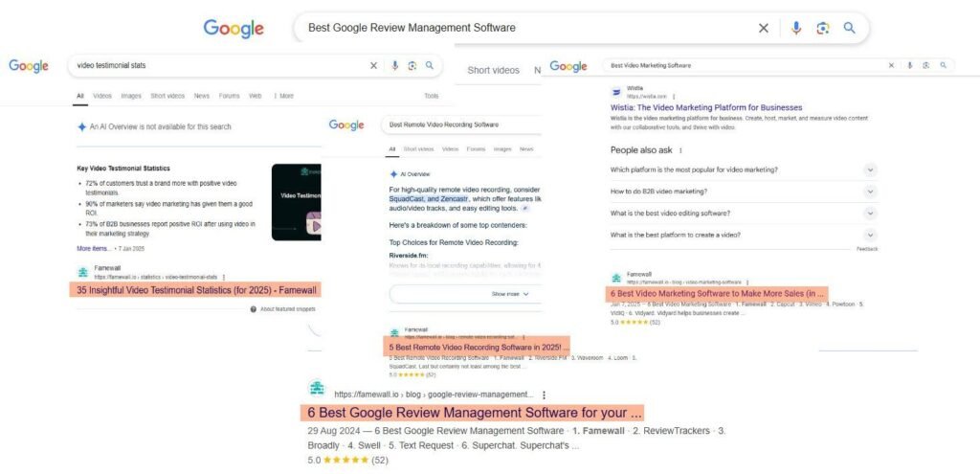Click the Wistia favicon in the search result
This screenshot has height=474, width=980.
[x=616, y=92]
